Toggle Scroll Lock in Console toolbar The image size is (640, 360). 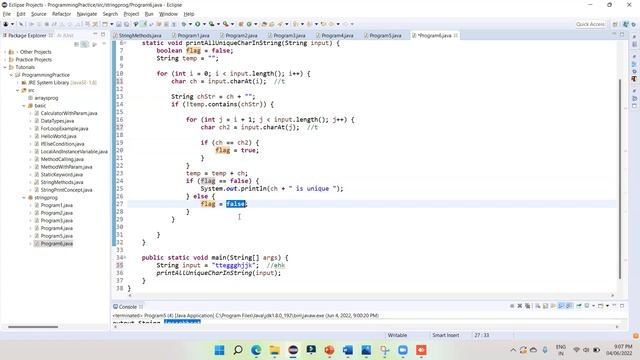coord(545,306)
